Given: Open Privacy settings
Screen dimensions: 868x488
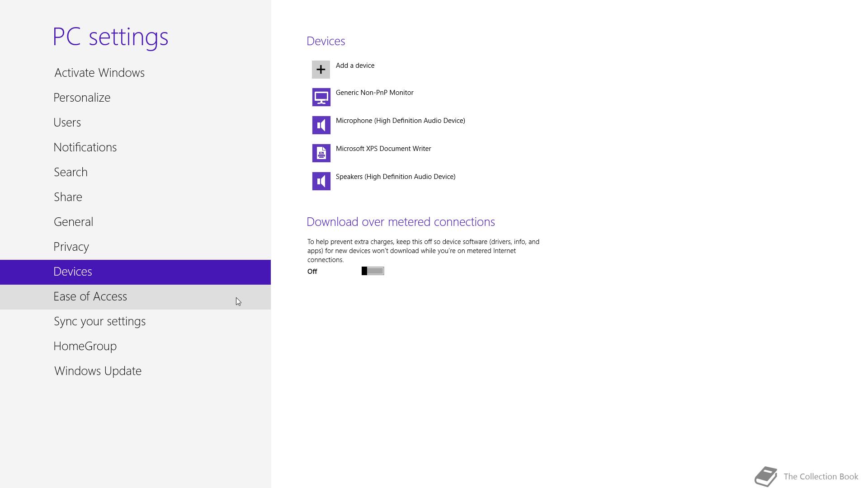Looking at the screenshot, I should click(x=135, y=247).
